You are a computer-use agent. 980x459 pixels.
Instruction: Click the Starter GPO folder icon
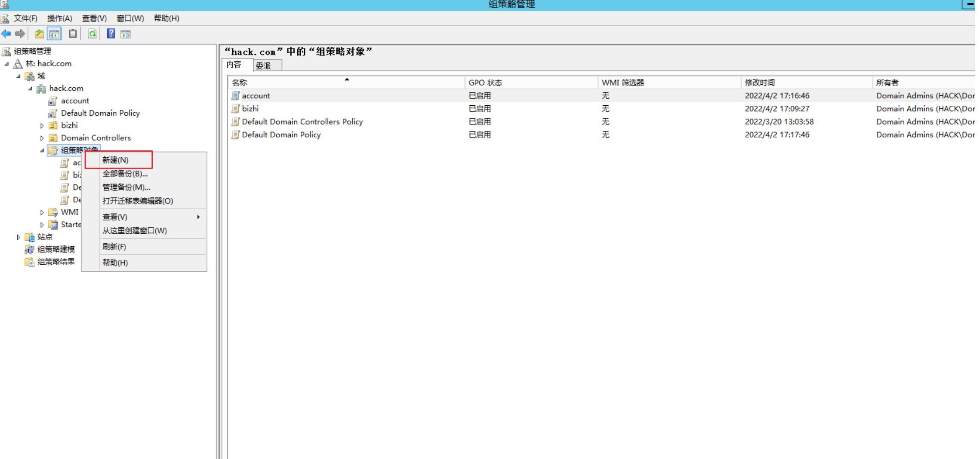[53, 225]
